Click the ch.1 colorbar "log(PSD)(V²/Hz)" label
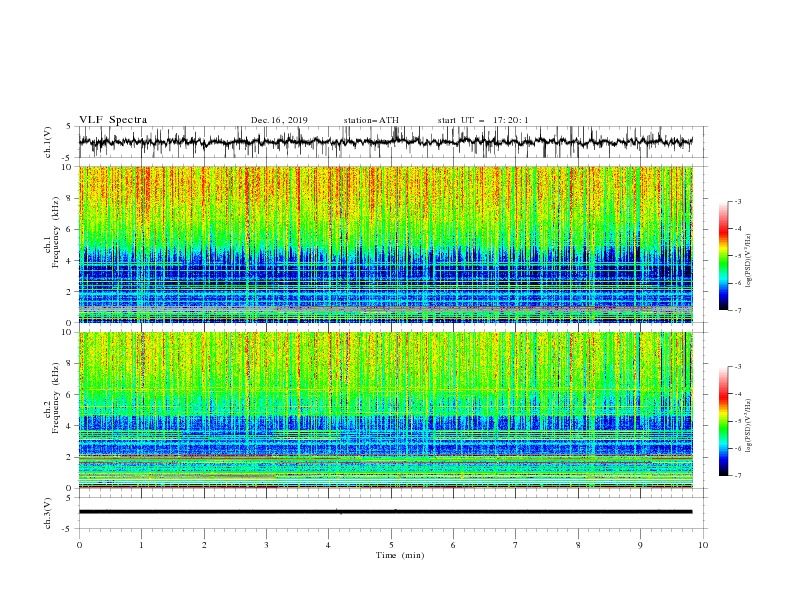 coord(749,261)
